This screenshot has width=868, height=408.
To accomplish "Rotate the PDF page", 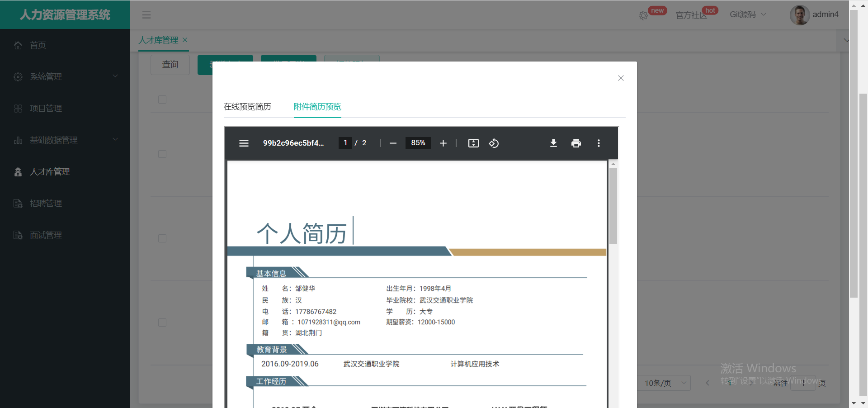I will click(x=494, y=143).
